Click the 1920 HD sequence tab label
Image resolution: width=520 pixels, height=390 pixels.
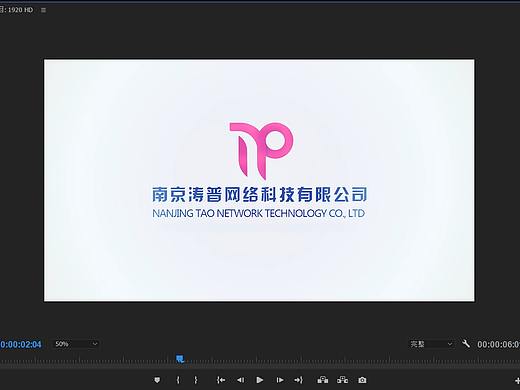17,10
